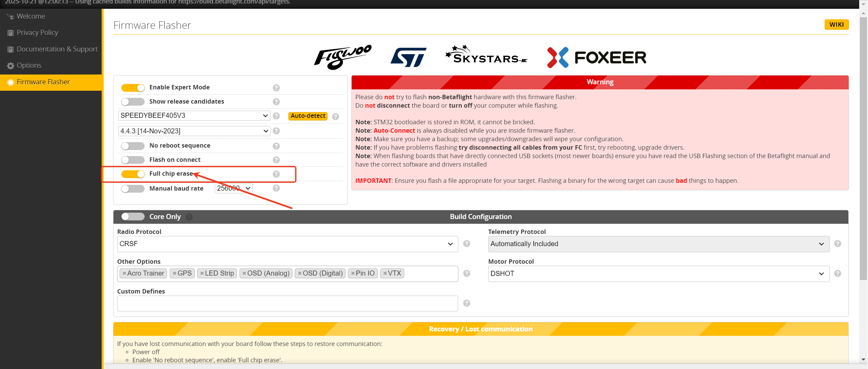
Task: Open the WIKI link button
Action: click(836, 25)
